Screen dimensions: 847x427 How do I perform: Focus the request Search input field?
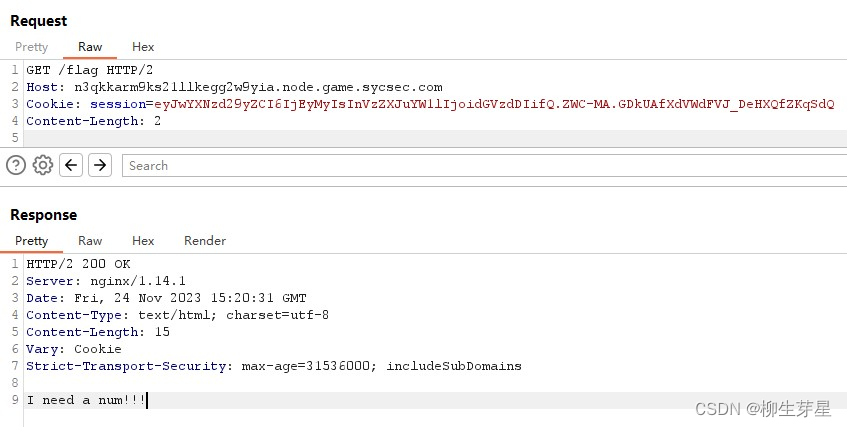click(x=485, y=165)
